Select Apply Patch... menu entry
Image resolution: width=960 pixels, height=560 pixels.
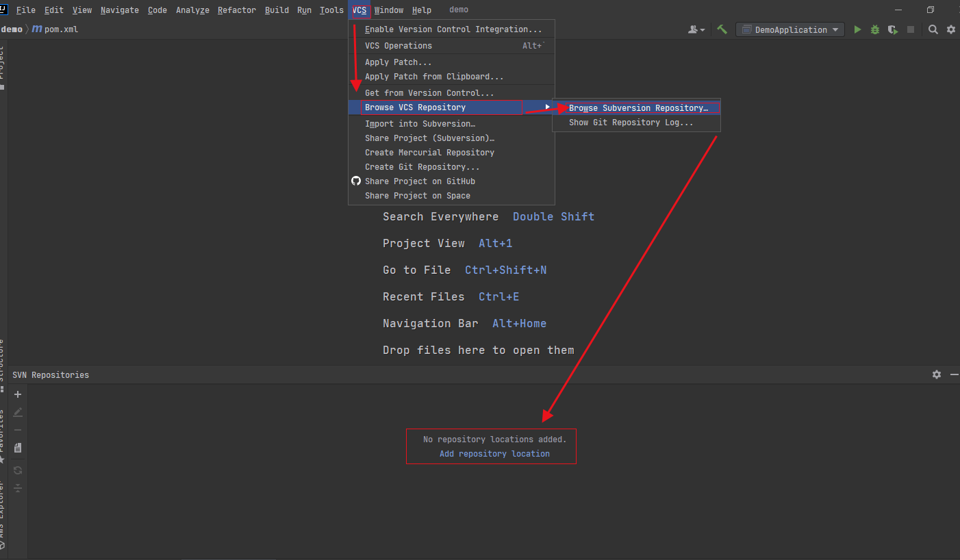(x=452, y=62)
